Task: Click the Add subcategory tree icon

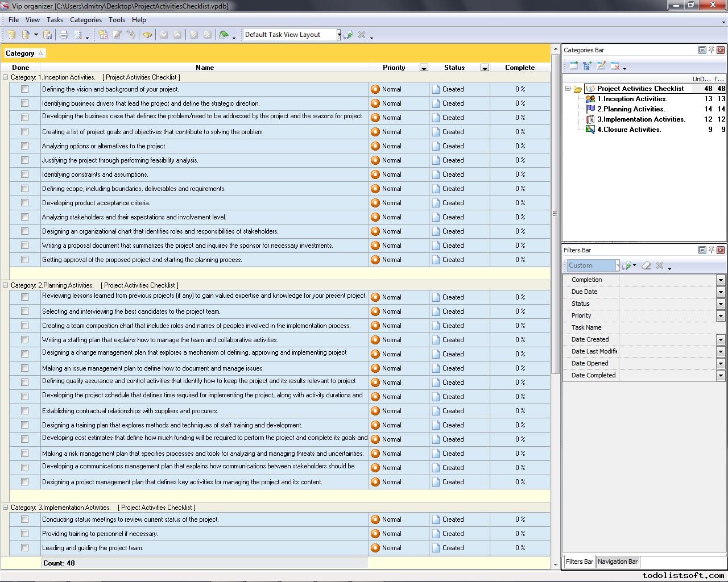Action: click(587, 66)
